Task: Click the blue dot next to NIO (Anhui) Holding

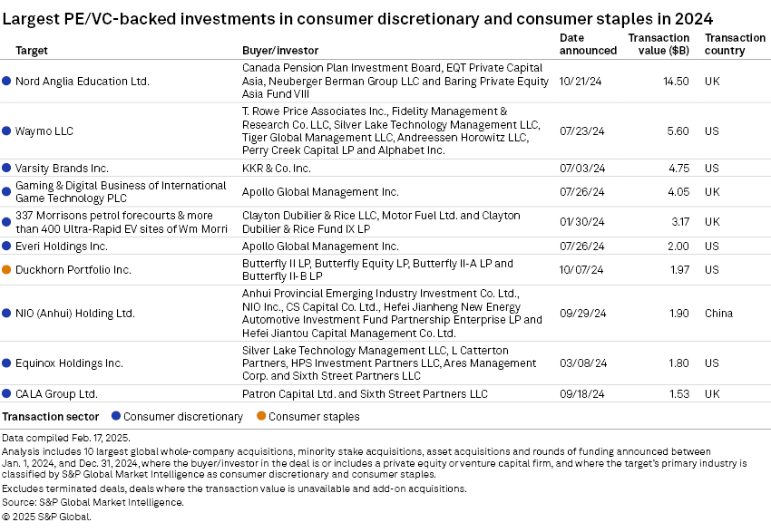Action: (7, 314)
